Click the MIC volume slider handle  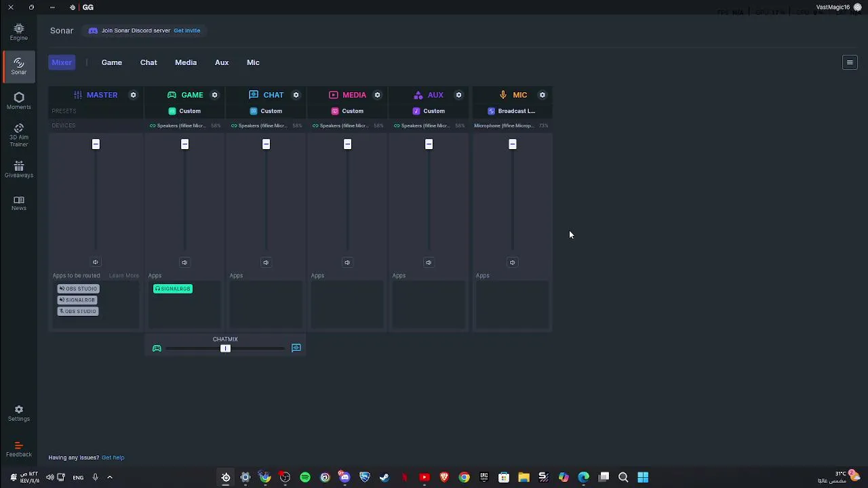pyautogui.click(x=513, y=144)
